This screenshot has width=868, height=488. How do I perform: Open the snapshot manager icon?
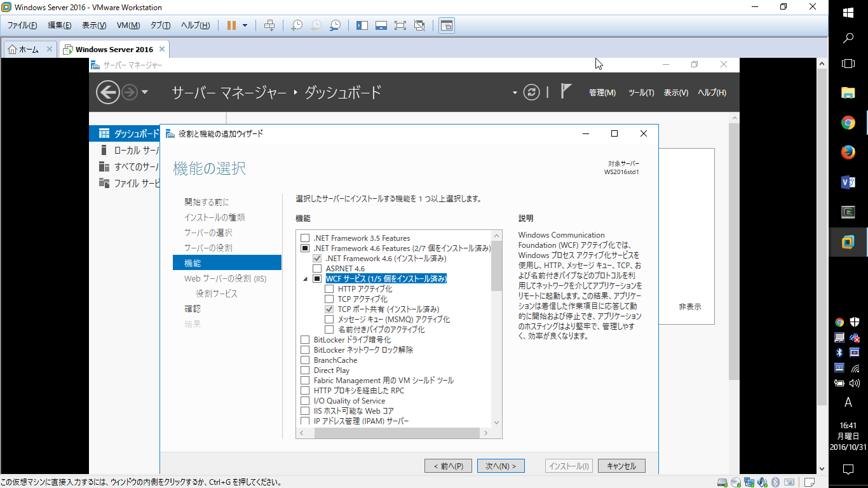[335, 25]
